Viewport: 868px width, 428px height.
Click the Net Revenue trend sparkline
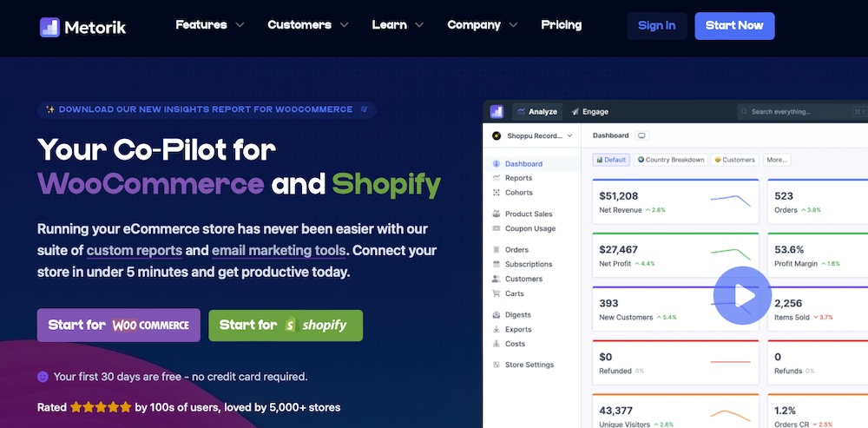pos(730,201)
